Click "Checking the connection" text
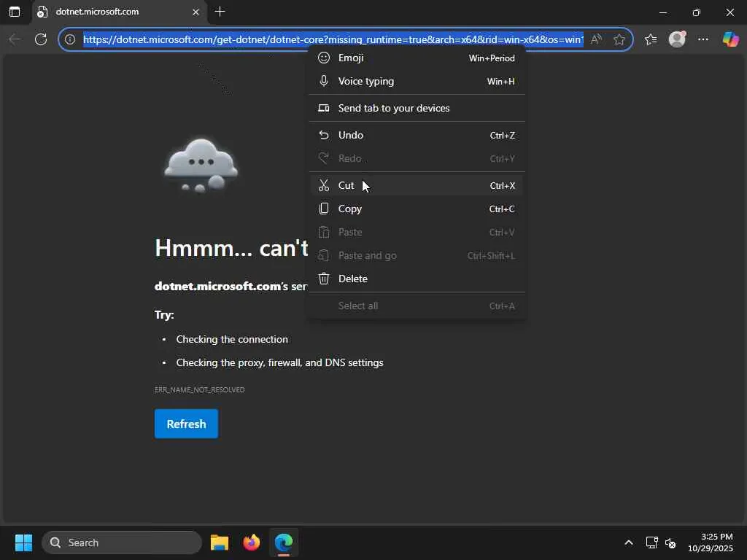Screen dimensions: 747x560 [x=232, y=339]
